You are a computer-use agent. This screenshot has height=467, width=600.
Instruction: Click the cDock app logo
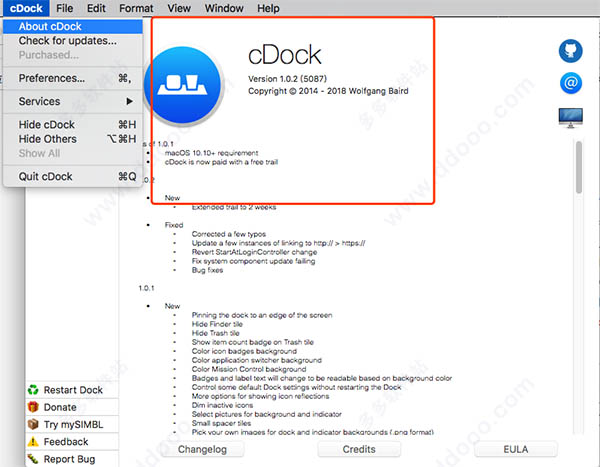click(183, 86)
